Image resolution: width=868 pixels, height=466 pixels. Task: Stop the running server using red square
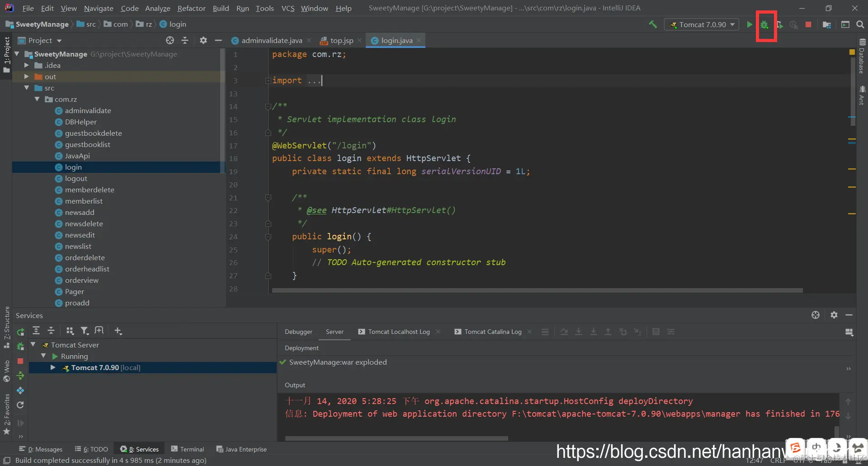pyautogui.click(x=808, y=24)
